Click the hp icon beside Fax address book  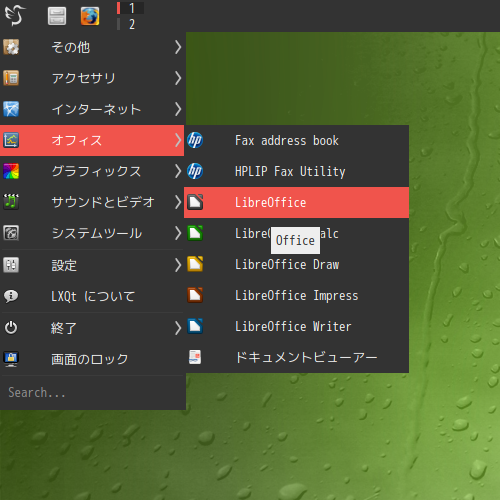click(195, 140)
